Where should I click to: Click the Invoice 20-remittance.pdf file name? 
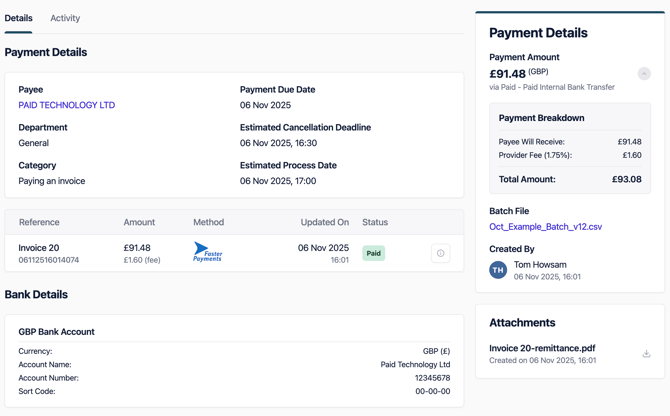tap(542, 348)
